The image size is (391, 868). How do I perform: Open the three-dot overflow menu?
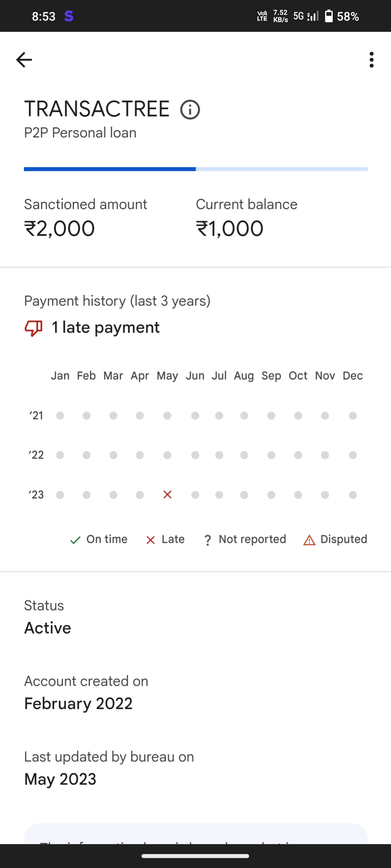point(371,60)
